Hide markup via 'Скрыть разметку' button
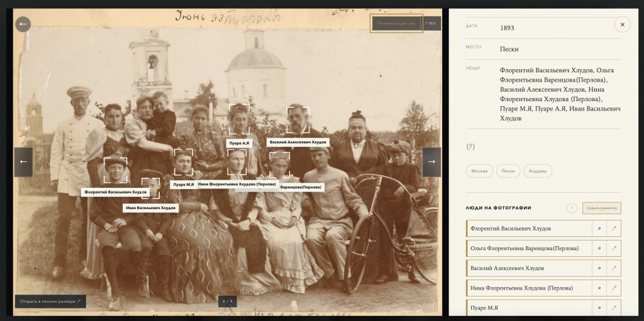The width and height of the screenshot is (644, 321). pyautogui.click(x=602, y=208)
